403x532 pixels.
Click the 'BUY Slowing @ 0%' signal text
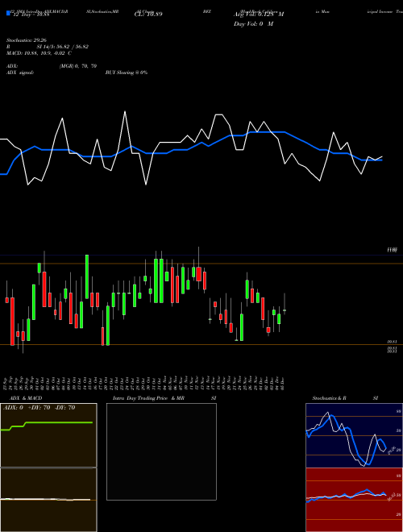[127, 73]
